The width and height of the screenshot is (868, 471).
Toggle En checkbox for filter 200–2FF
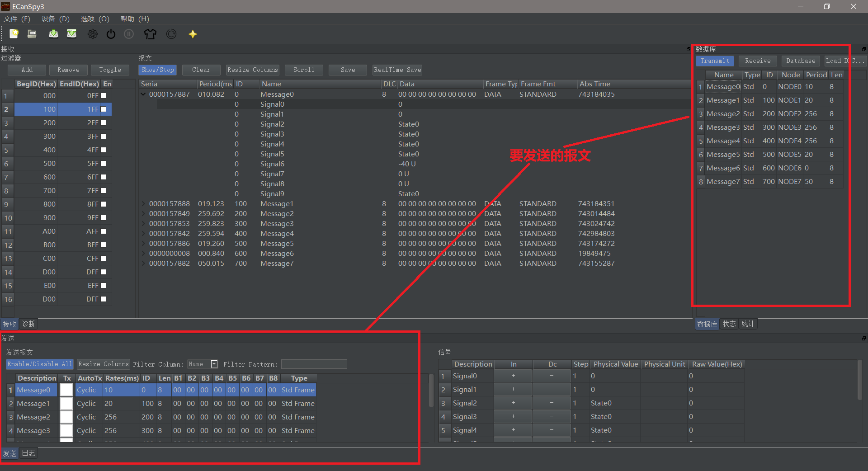[103, 123]
